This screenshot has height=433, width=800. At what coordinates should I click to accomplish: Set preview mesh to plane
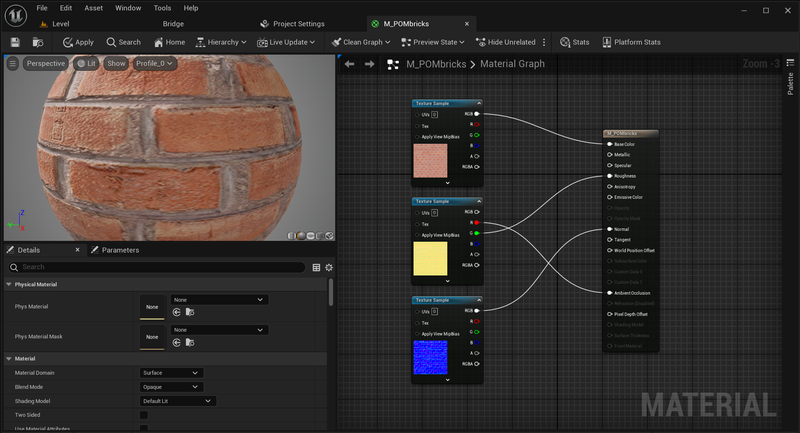coord(311,236)
